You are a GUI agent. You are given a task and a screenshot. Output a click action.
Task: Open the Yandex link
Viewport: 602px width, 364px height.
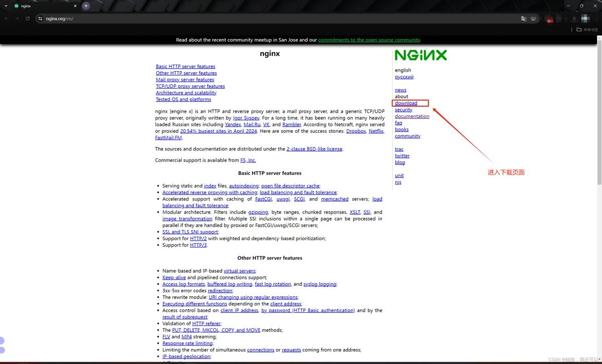pos(233,124)
